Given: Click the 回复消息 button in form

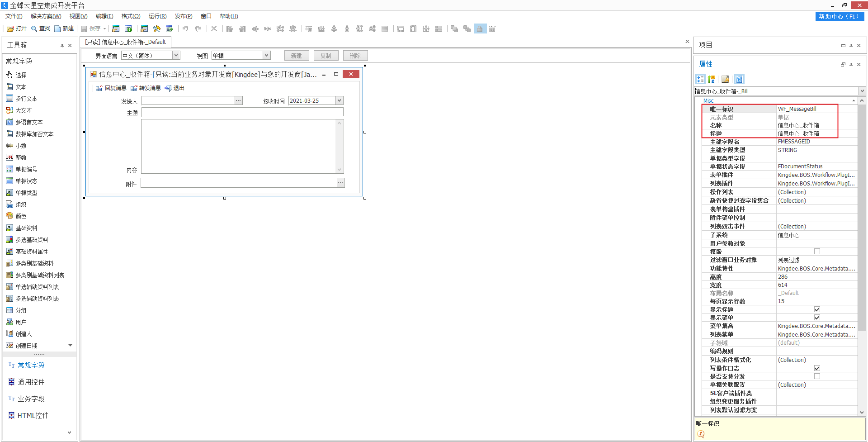Looking at the screenshot, I should 111,88.
